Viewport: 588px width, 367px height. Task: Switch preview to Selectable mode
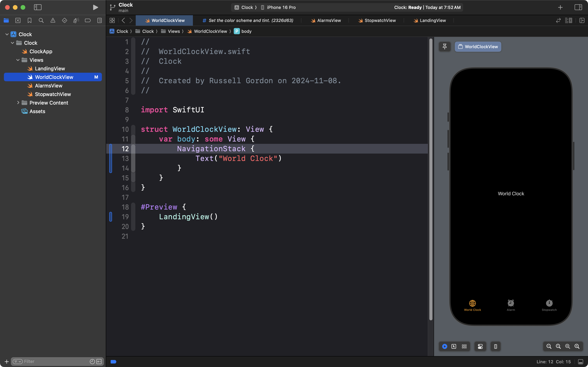click(454, 346)
